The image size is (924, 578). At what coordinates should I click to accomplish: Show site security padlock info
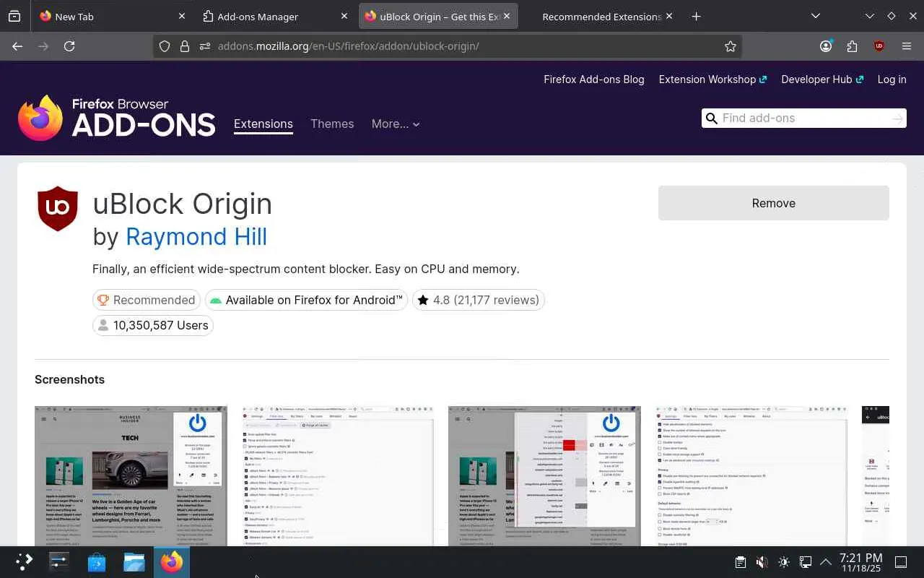185,46
